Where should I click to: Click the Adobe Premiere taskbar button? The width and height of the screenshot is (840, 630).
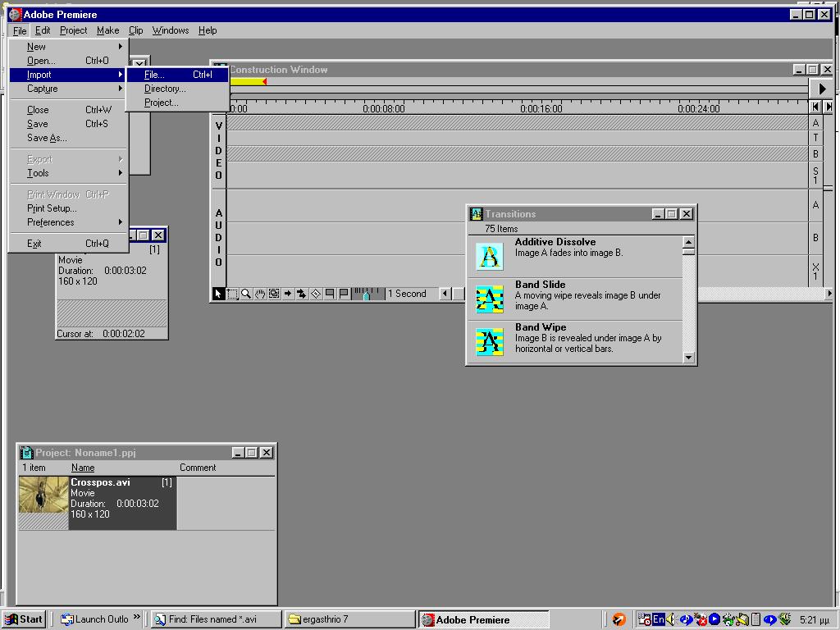tap(484, 619)
